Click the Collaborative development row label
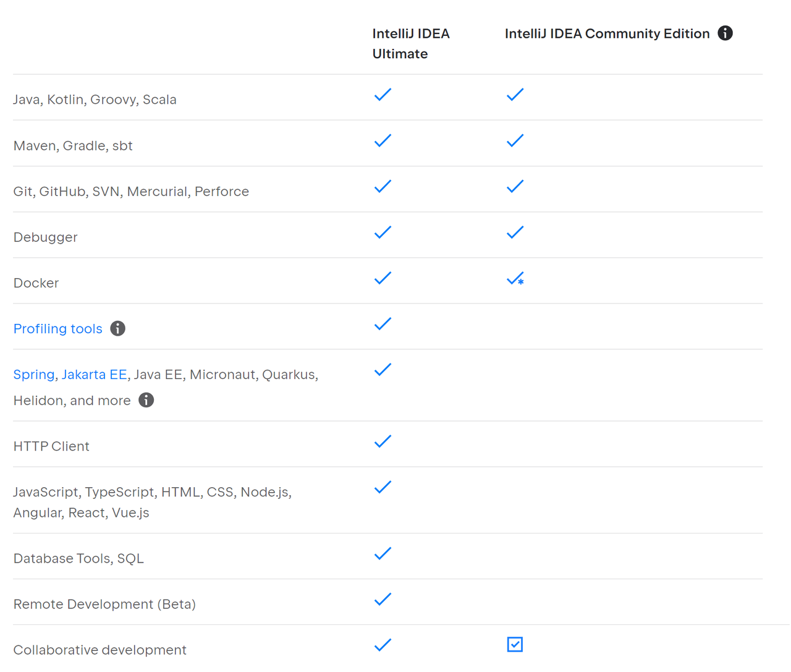Image resolution: width=791 pixels, height=672 pixels. (99, 650)
